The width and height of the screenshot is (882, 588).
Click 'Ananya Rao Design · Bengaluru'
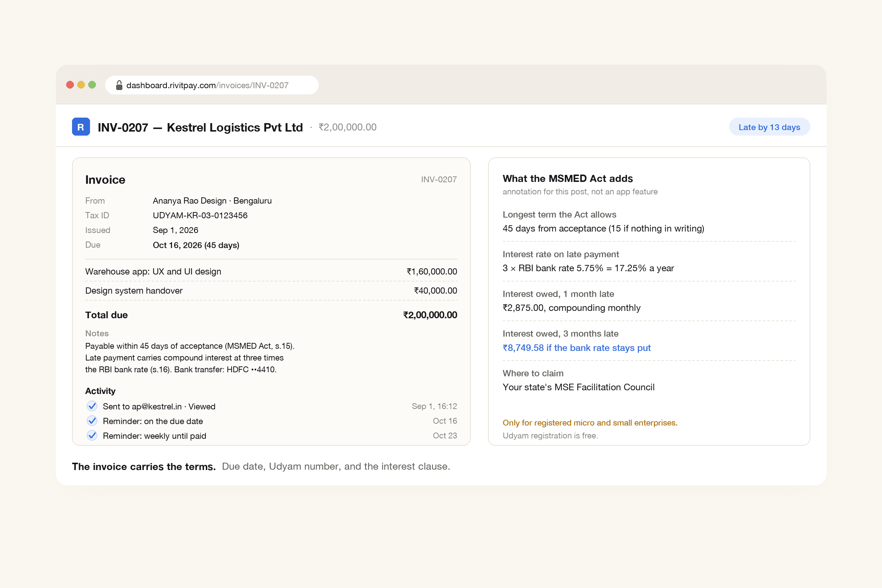(x=212, y=201)
